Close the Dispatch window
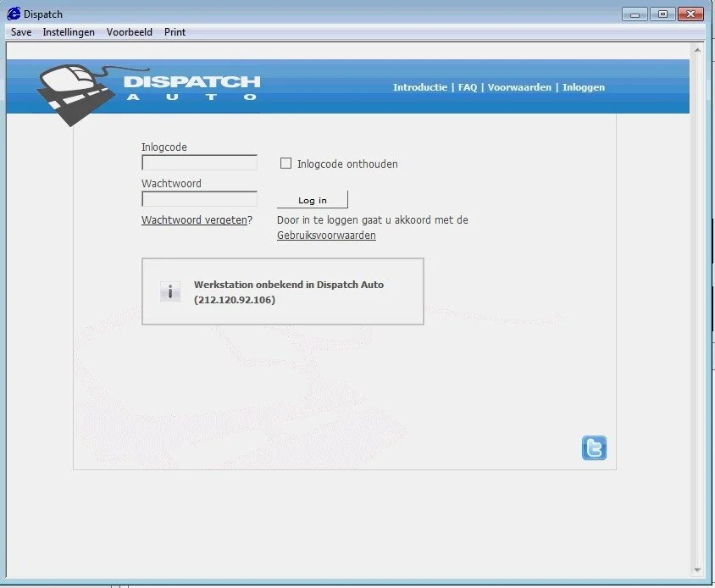Screen dimensions: 715x588 pos(690,14)
